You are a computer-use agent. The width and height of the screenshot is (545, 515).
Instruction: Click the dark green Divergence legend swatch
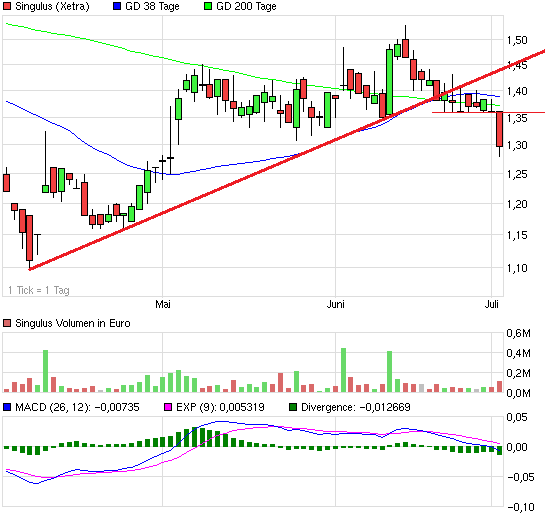293,407
